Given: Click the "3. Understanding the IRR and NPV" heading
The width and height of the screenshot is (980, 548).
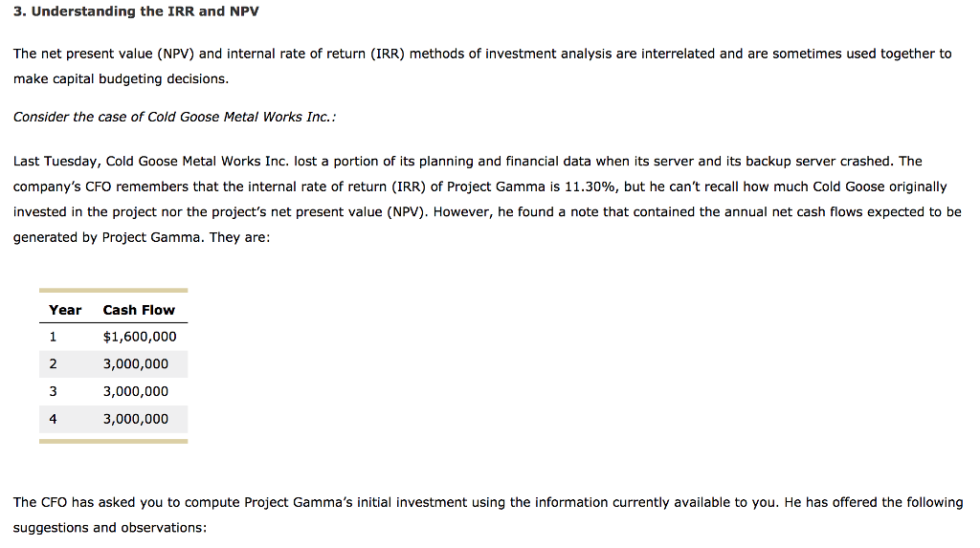Looking at the screenshot, I should (x=136, y=11).
